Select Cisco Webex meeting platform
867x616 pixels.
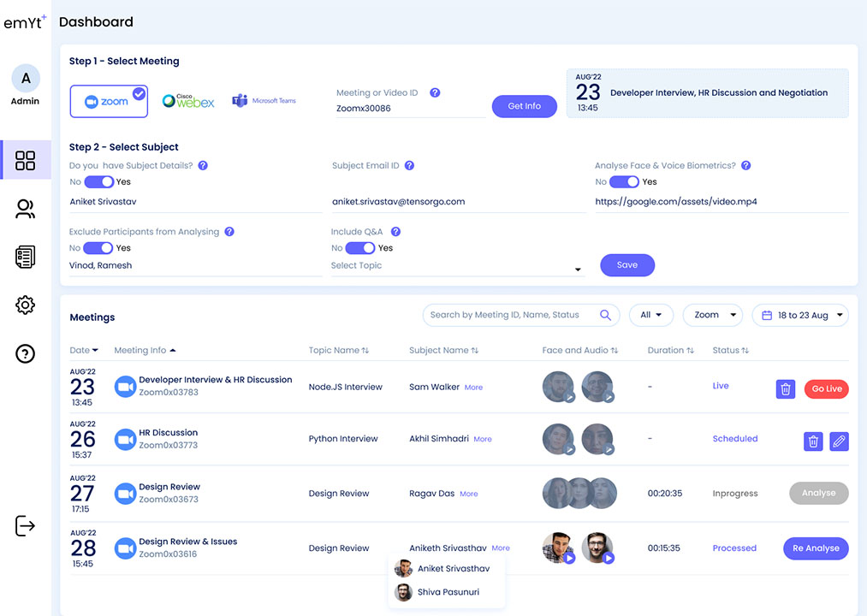pos(188,101)
